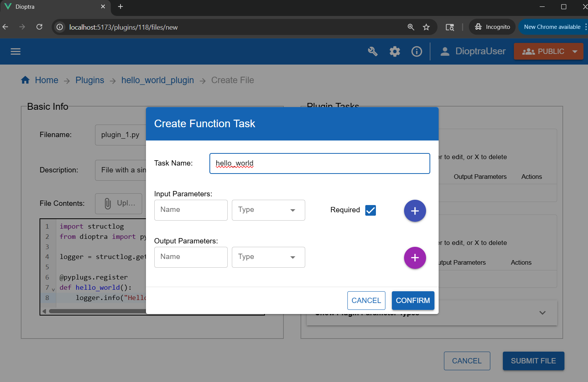Click the DioptraUser account icon
The width and height of the screenshot is (588, 382).
[x=445, y=51]
